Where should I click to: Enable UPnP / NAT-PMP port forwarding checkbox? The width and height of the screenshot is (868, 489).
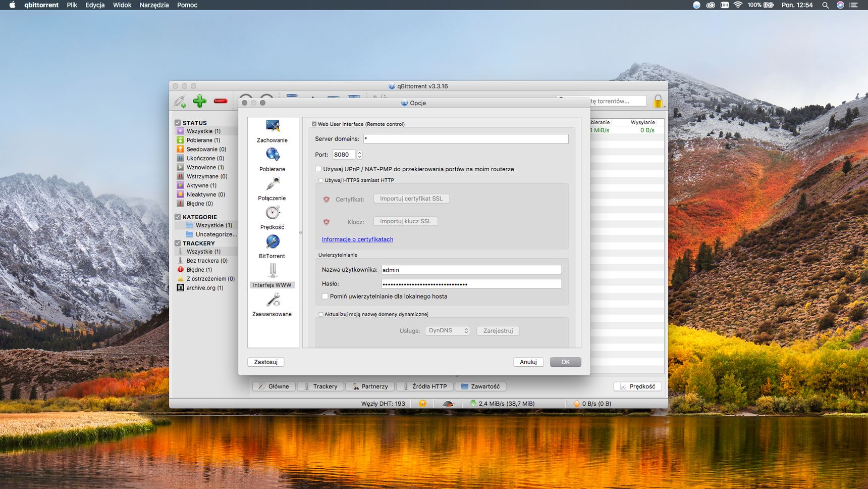pos(318,169)
